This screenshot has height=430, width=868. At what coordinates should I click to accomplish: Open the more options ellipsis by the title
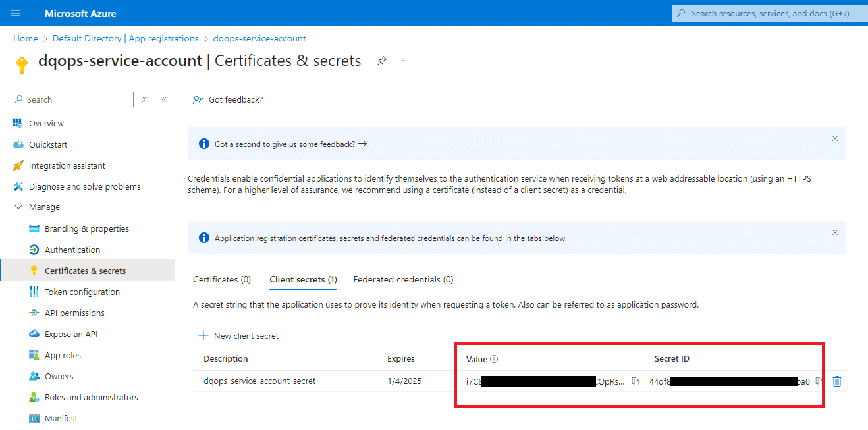click(x=403, y=61)
